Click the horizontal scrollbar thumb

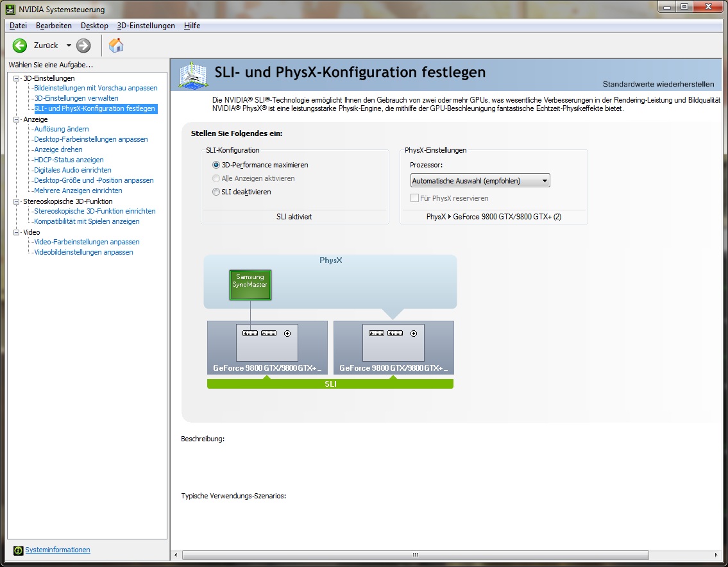[416, 555]
